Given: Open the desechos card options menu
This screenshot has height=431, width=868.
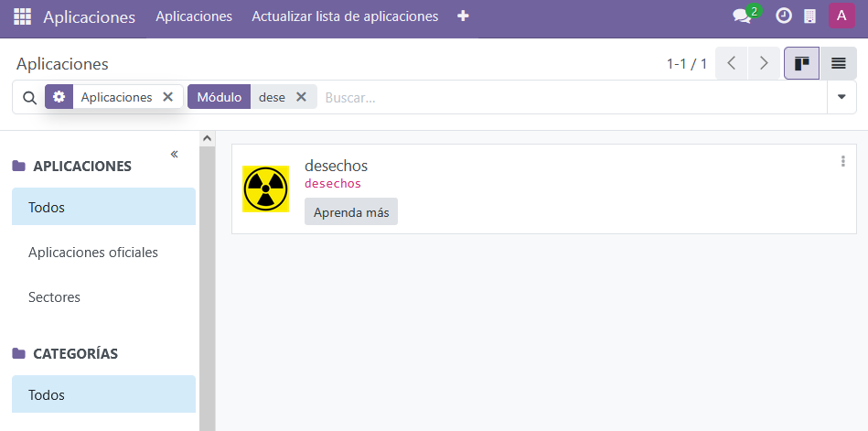Looking at the screenshot, I should click(843, 161).
